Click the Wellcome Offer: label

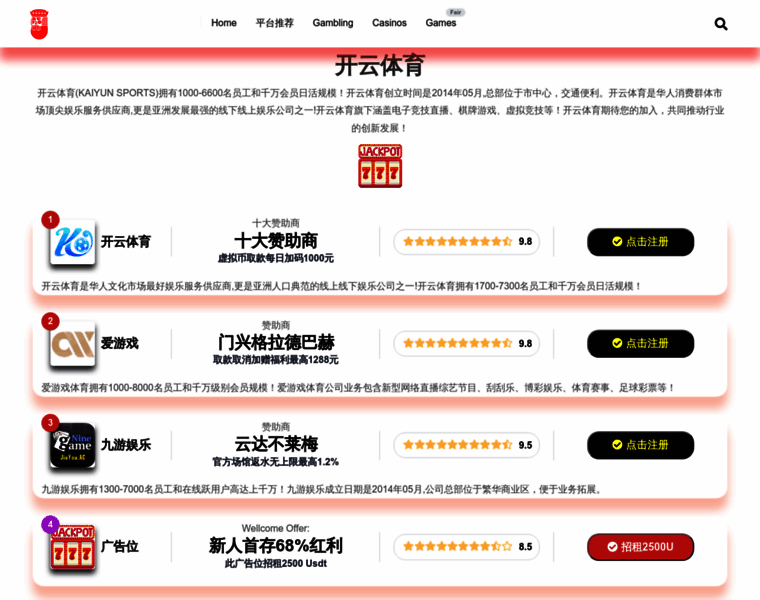coord(276,528)
